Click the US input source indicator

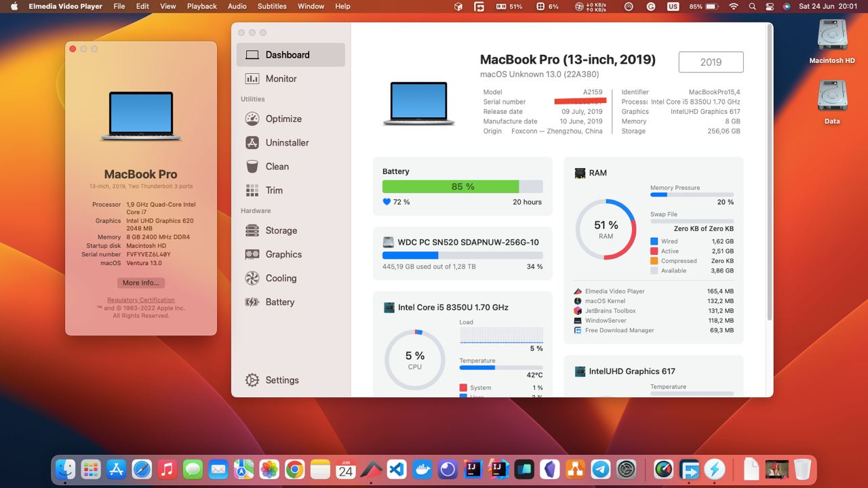(x=673, y=6)
